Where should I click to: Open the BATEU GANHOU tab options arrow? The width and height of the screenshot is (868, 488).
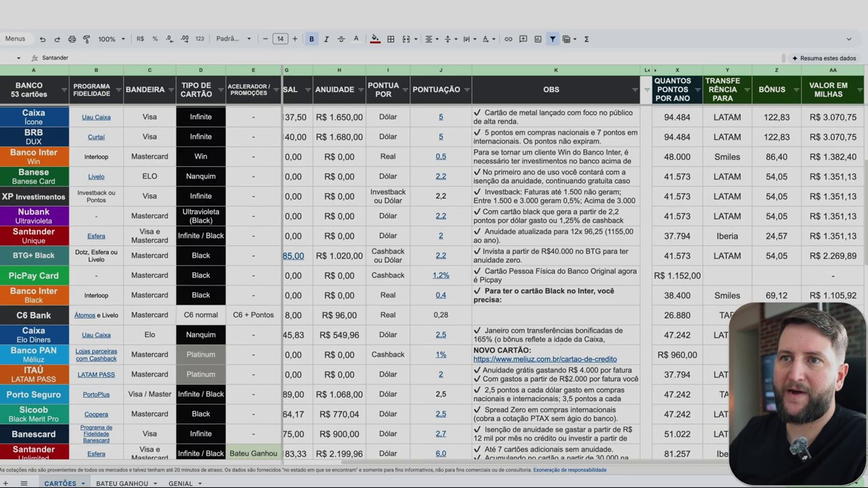155,483
